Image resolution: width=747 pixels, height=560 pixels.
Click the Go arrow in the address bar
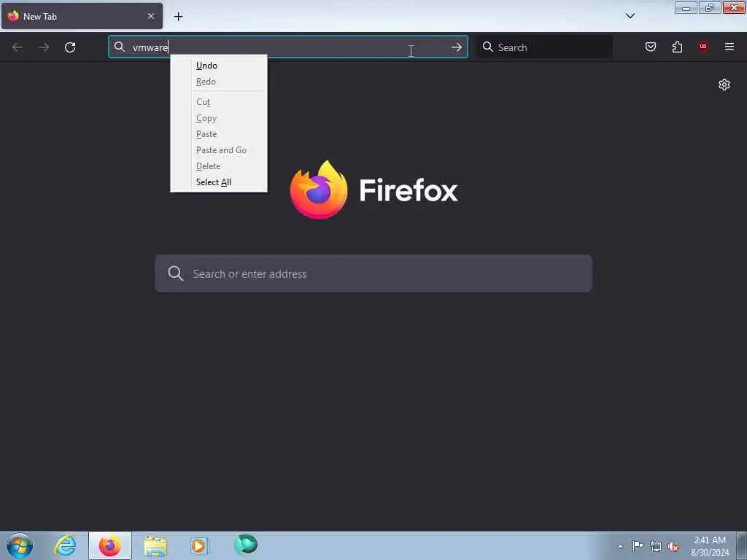click(x=457, y=47)
